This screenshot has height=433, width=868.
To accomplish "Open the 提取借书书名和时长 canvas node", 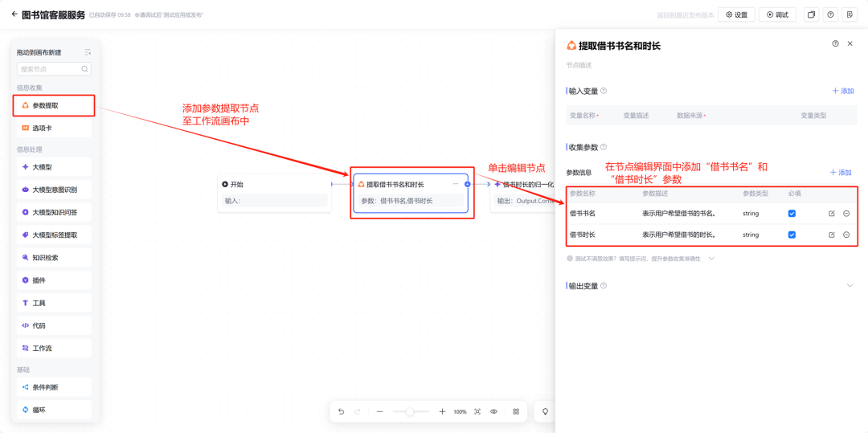I will click(x=411, y=193).
